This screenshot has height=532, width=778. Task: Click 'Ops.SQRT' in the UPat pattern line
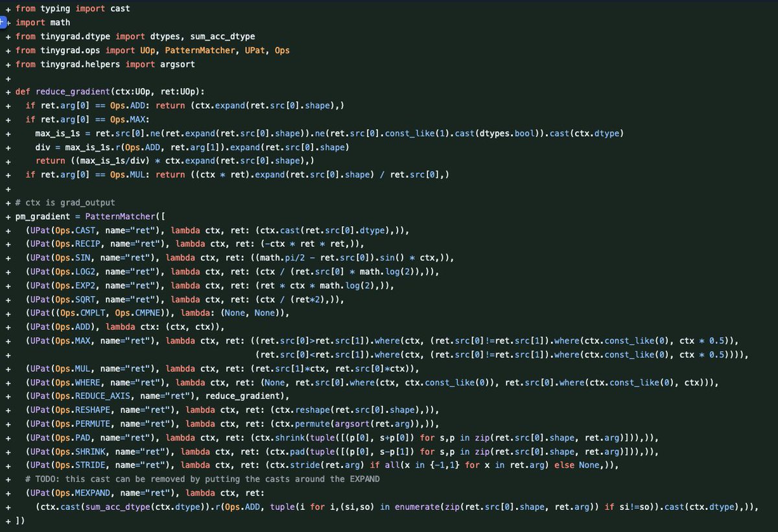[x=75, y=299]
